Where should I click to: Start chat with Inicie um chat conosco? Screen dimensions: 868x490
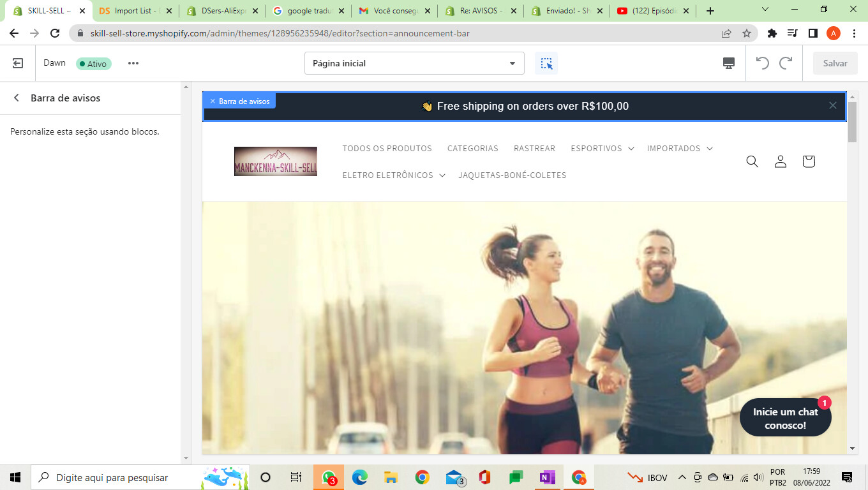(x=786, y=418)
